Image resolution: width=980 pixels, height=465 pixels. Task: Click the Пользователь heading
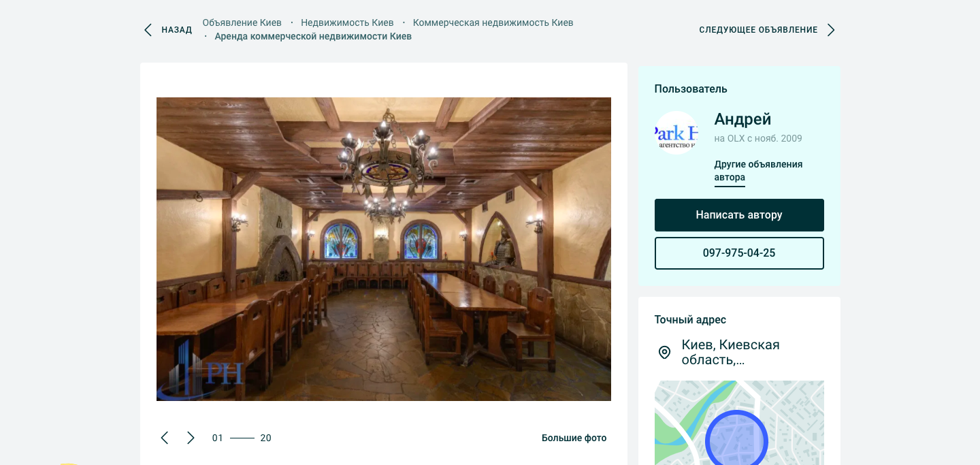[691, 89]
